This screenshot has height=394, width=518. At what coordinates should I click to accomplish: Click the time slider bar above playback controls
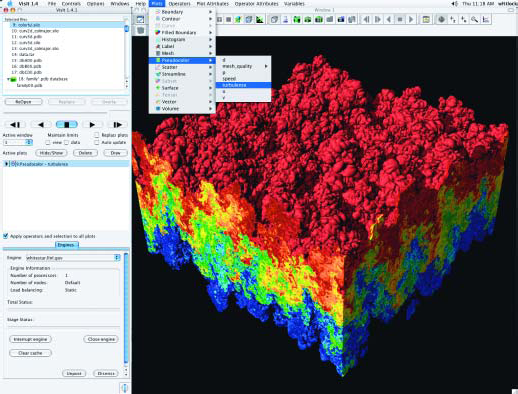55,113
